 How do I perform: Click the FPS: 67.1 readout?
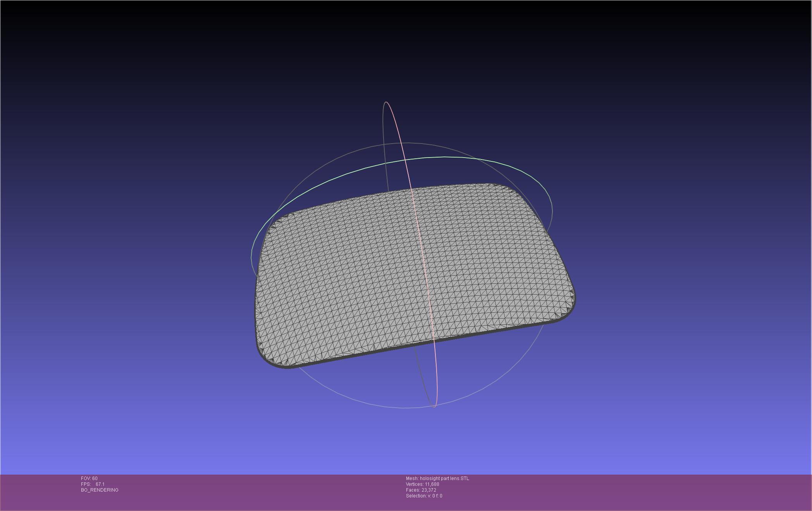tap(93, 484)
